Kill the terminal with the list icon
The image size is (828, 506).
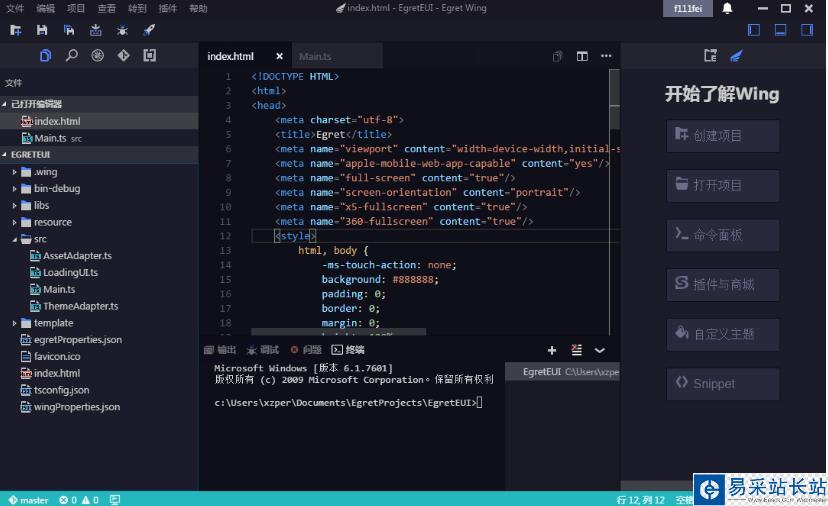pyautogui.click(x=577, y=350)
